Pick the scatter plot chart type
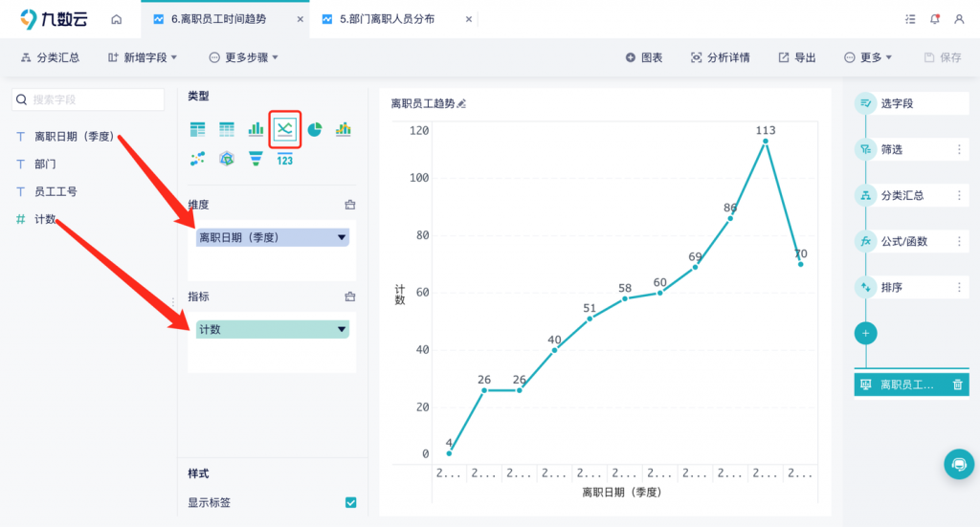 198,159
